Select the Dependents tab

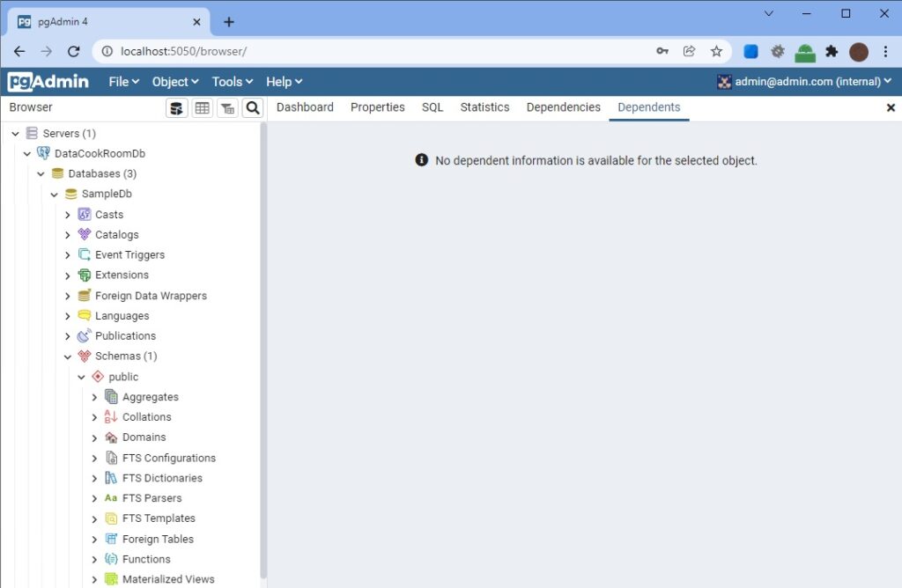[x=649, y=107]
